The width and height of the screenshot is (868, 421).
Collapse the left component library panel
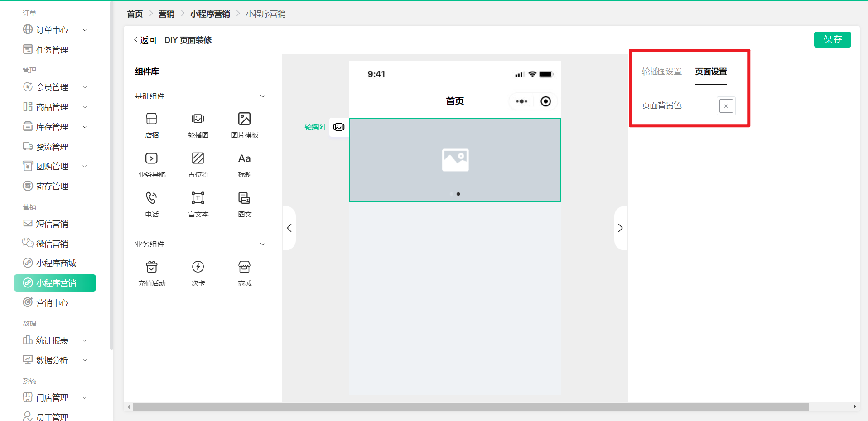[x=289, y=228]
